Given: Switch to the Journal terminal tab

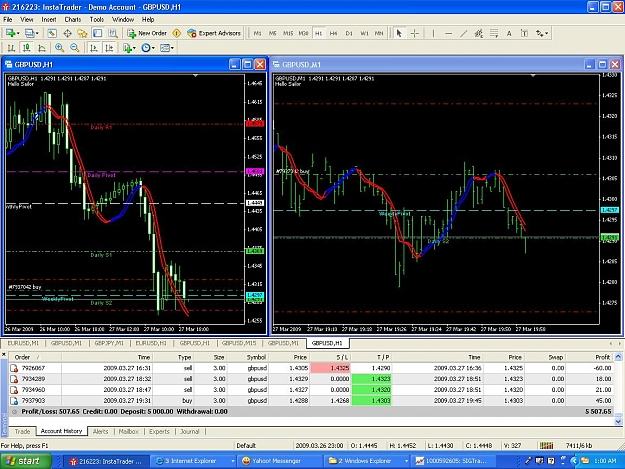Looking at the screenshot, I should [x=189, y=431].
